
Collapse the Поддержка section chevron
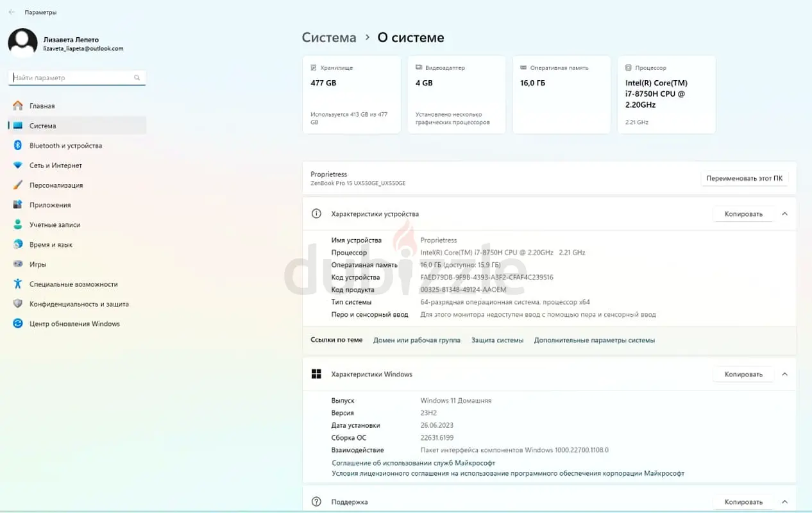point(784,502)
